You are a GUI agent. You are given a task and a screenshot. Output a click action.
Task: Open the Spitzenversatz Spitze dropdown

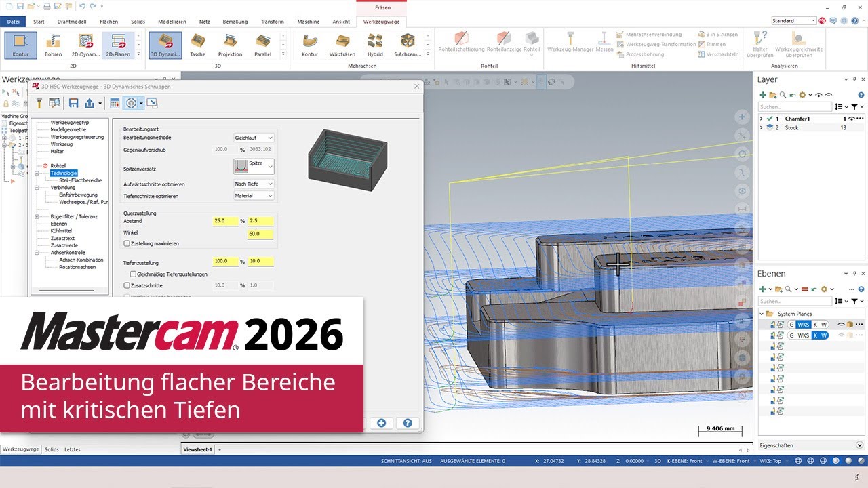(254, 165)
